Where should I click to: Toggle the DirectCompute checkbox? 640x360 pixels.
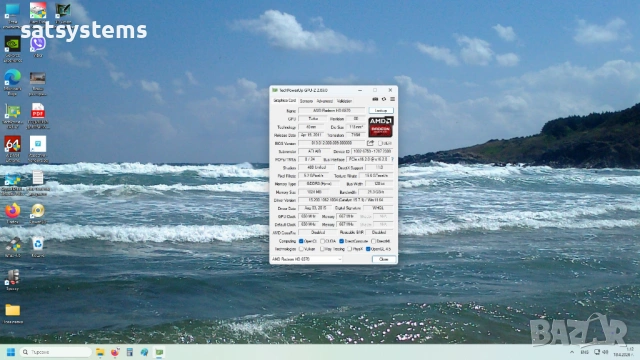pos(342,241)
